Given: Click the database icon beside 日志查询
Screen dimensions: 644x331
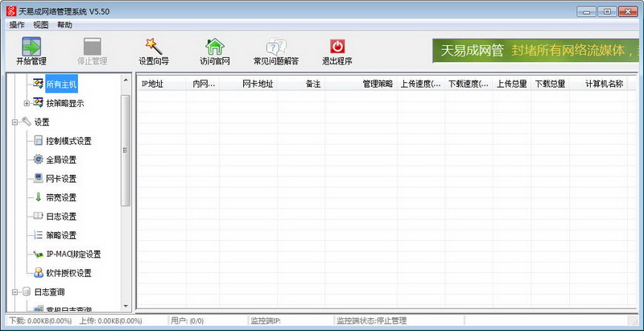Looking at the screenshot, I should [27, 292].
